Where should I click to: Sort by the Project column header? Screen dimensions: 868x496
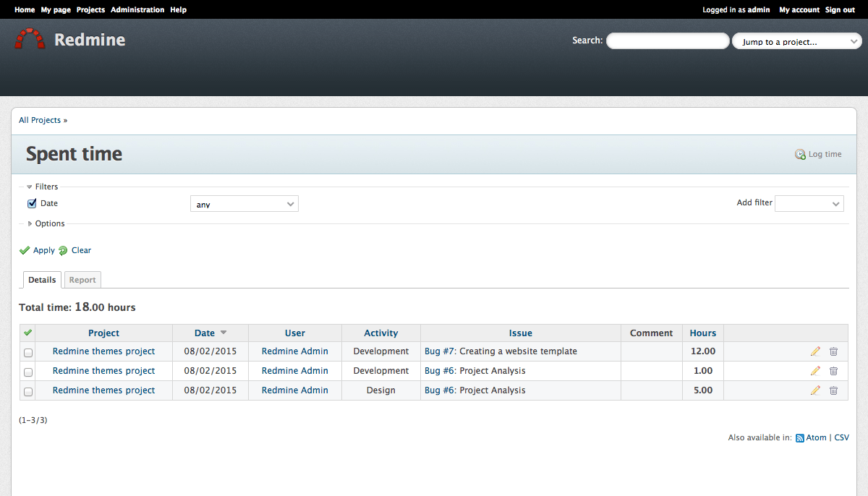[x=103, y=333]
